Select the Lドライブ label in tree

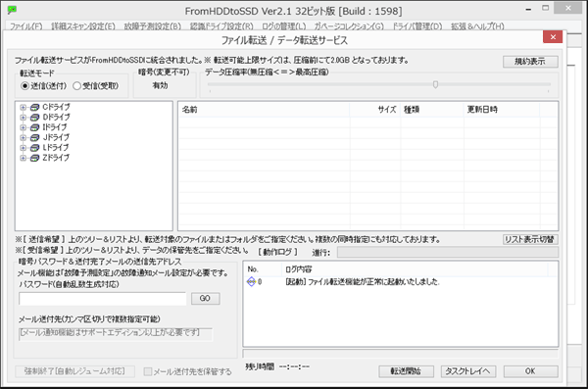[x=56, y=148]
